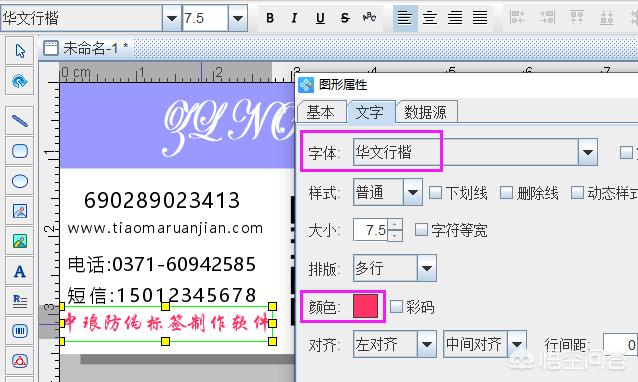Toggle bold formatting in toolbar

point(270,18)
